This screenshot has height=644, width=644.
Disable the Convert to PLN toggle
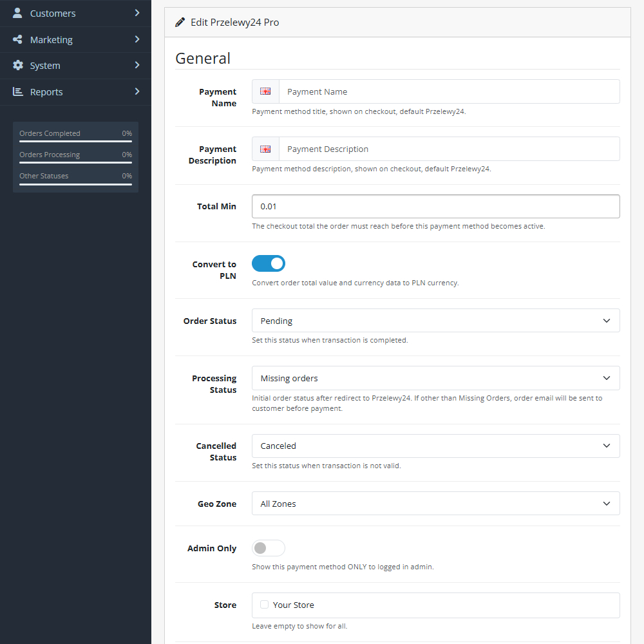(x=269, y=263)
